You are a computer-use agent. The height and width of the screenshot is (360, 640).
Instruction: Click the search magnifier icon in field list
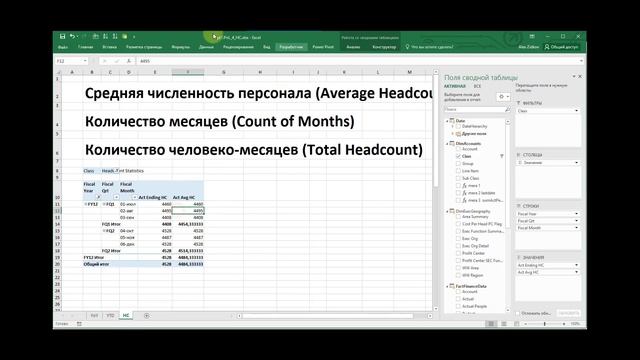point(507,109)
